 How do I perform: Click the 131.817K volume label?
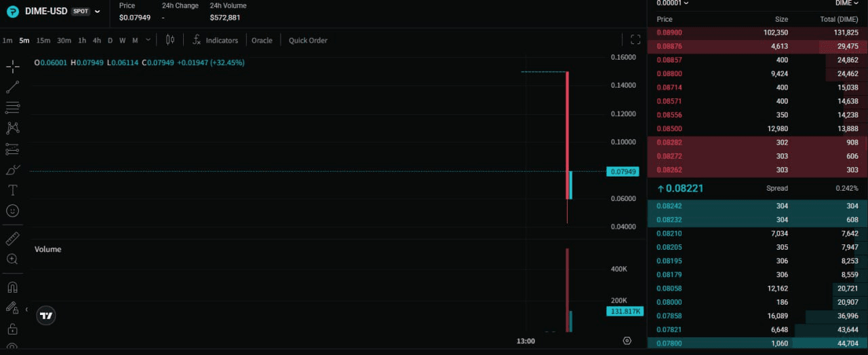tap(625, 312)
